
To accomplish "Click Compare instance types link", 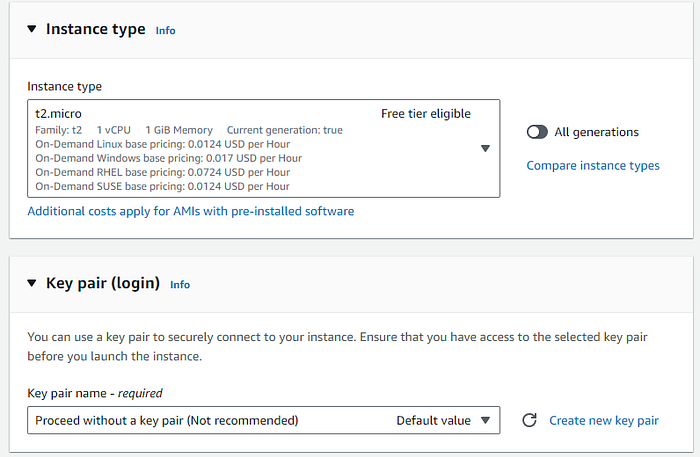I will tap(593, 166).
